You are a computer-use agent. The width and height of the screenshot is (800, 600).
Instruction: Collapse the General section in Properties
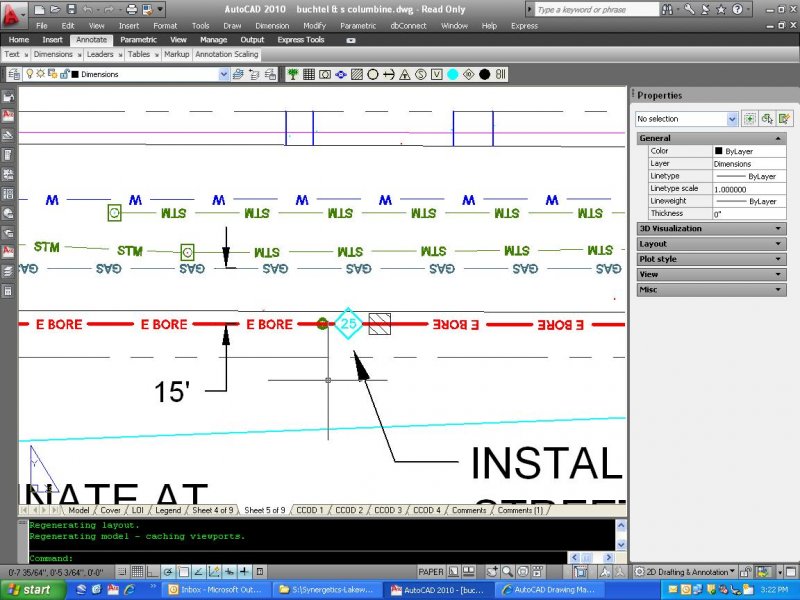point(779,138)
